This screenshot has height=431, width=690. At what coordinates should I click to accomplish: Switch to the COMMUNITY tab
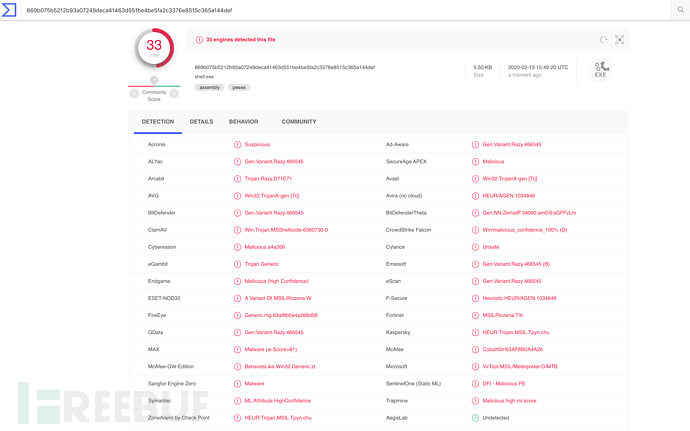point(299,122)
